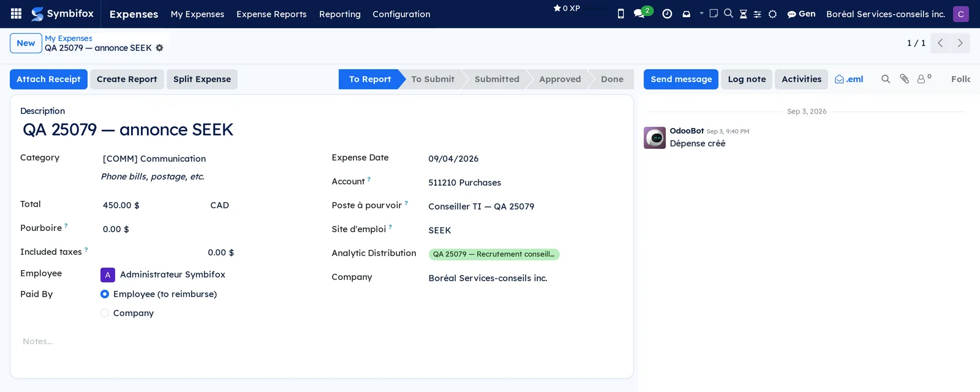The height and width of the screenshot is (392, 980).
Task: Click the 1 / 1 pager counter
Action: [x=916, y=43]
